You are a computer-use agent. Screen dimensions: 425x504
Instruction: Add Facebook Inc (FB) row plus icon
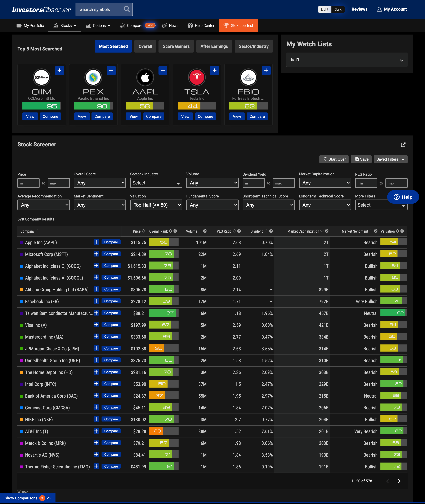point(96,301)
